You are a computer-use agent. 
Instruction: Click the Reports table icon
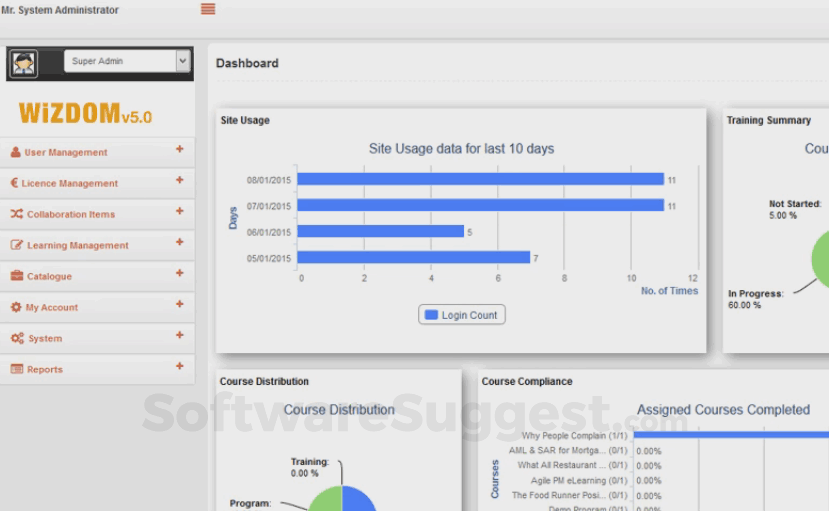tap(17, 369)
